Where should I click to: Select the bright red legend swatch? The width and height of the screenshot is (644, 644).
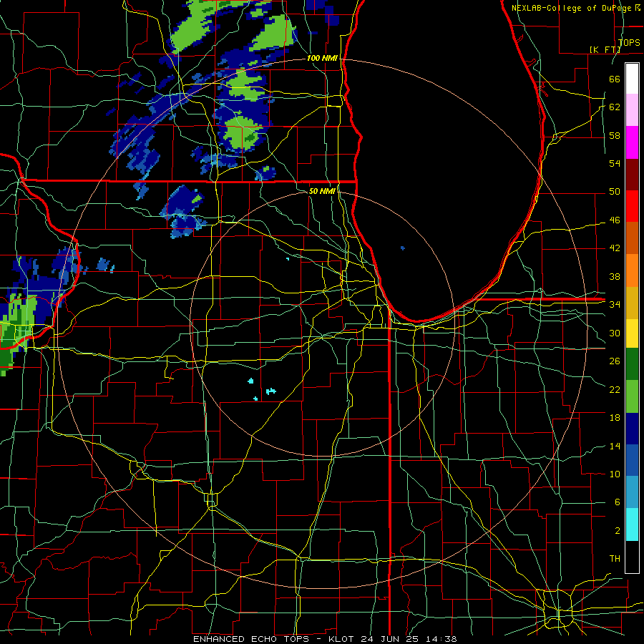(x=632, y=206)
